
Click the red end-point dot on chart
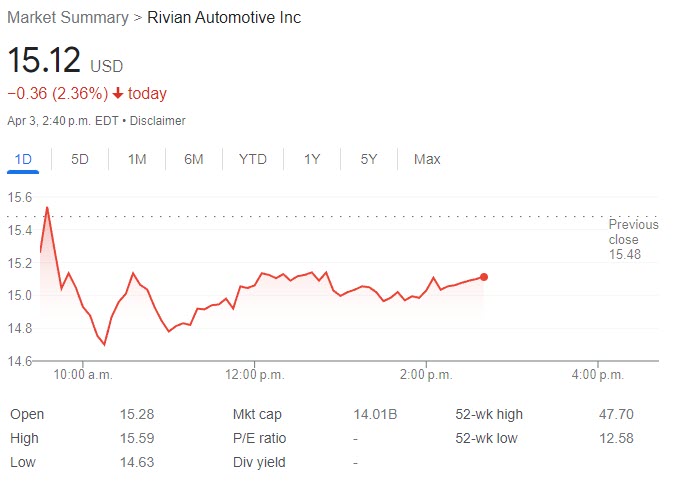click(x=484, y=277)
